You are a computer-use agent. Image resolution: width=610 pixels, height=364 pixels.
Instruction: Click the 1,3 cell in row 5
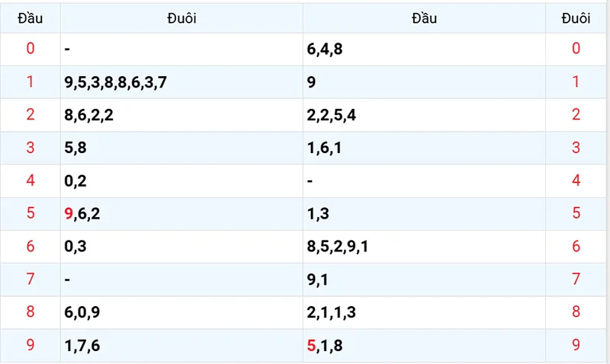tap(318, 214)
